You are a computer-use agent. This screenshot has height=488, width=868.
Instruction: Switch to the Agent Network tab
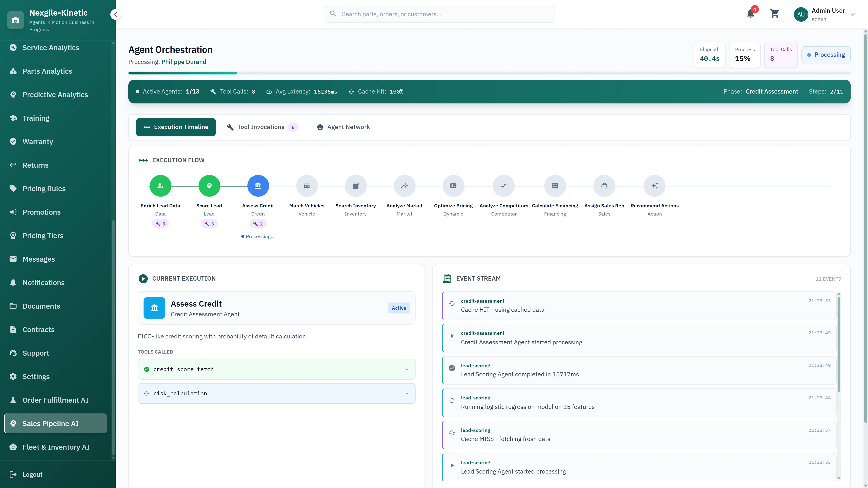pyautogui.click(x=343, y=127)
